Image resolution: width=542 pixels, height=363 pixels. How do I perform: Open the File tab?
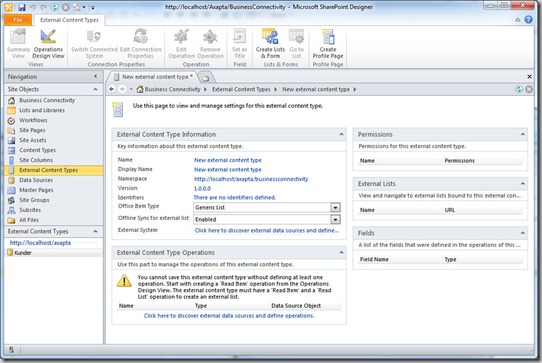(18, 20)
